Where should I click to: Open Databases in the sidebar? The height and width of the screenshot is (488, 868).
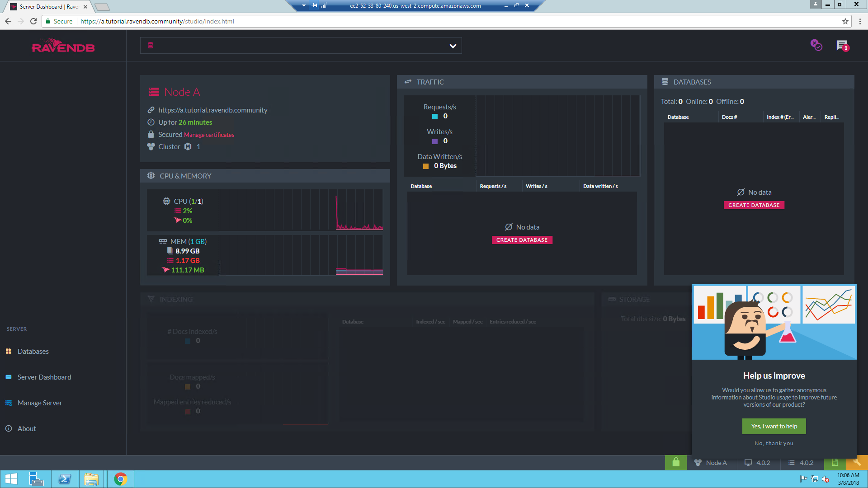click(x=33, y=352)
